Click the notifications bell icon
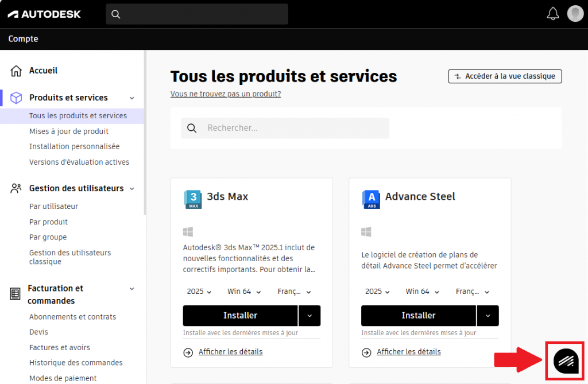The image size is (588, 384). pyautogui.click(x=553, y=14)
